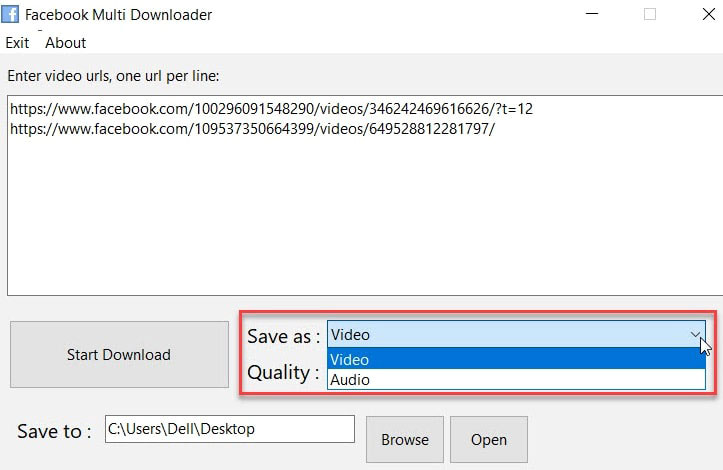The image size is (723, 470).
Task: Click the 'Save to :' label
Action: point(54,432)
